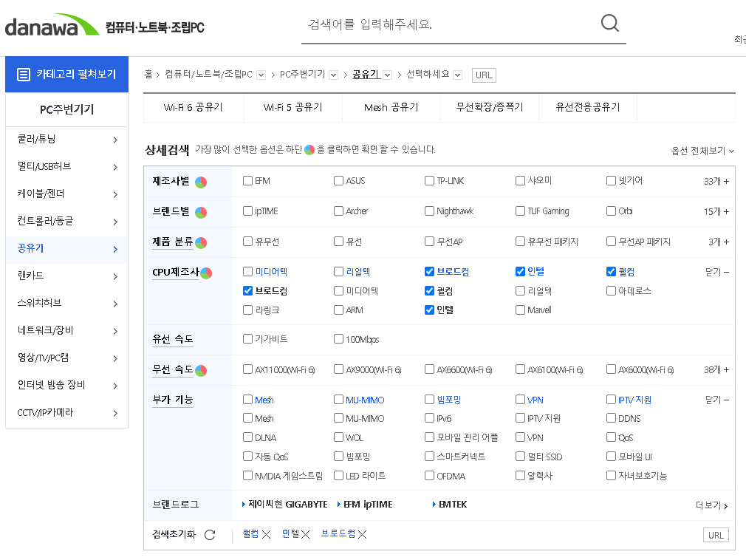Check the EFM manufacturer checkbox
Image resolution: width=746 pixels, height=560 pixels.
(247, 181)
